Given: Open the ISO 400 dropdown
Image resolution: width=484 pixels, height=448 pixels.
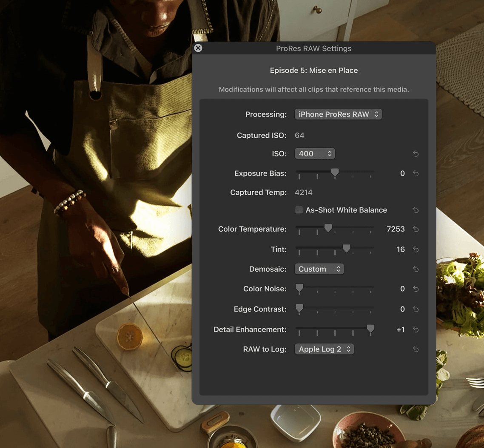Looking at the screenshot, I should tap(315, 154).
